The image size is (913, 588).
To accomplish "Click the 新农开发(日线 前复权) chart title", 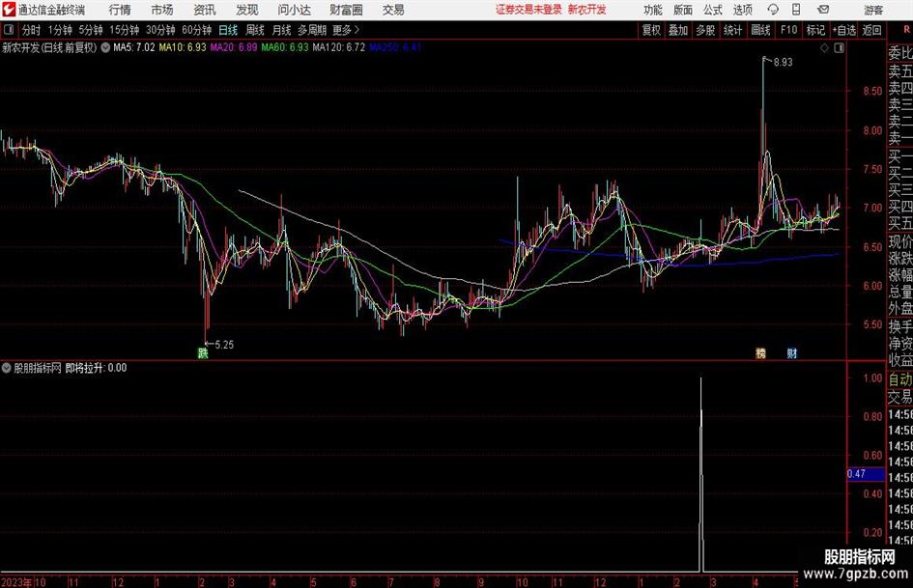I will (49, 47).
